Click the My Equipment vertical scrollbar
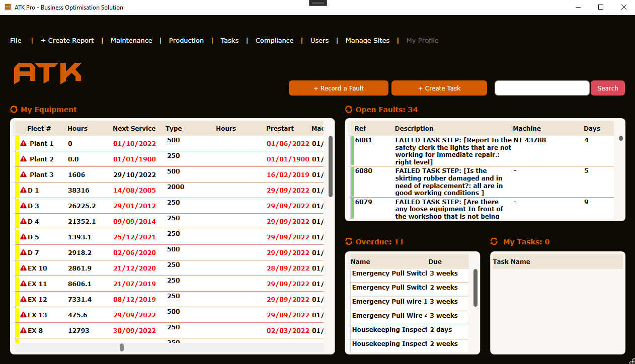The width and height of the screenshot is (635, 364). coord(331,166)
